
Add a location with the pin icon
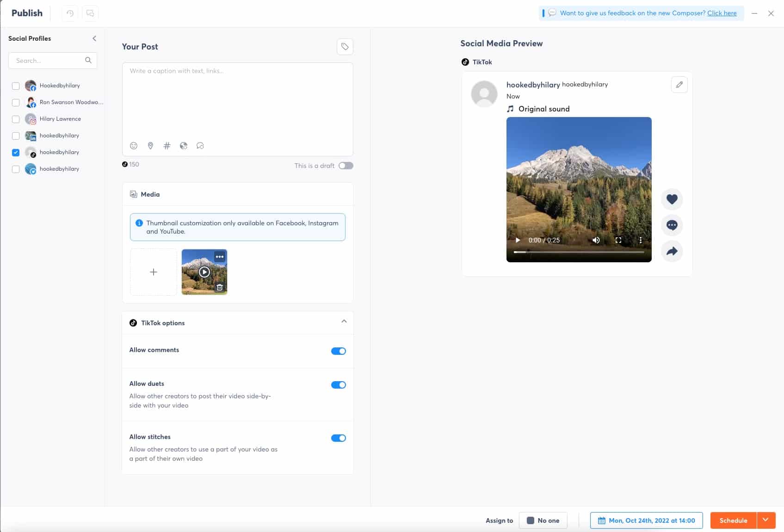click(x=150, y=146)
